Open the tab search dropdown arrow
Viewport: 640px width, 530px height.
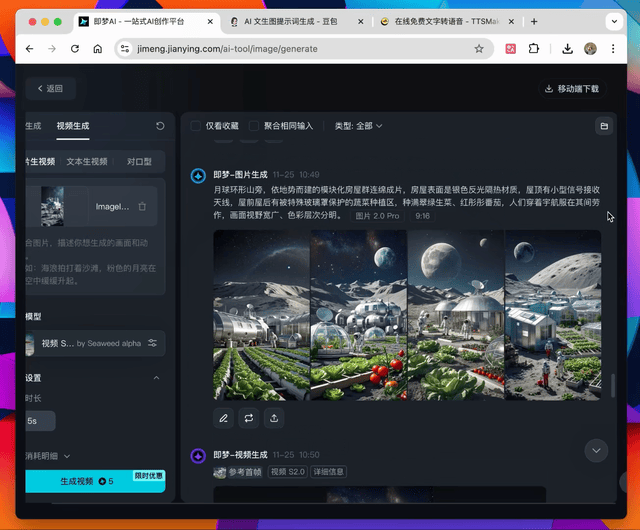click(614, 22)
